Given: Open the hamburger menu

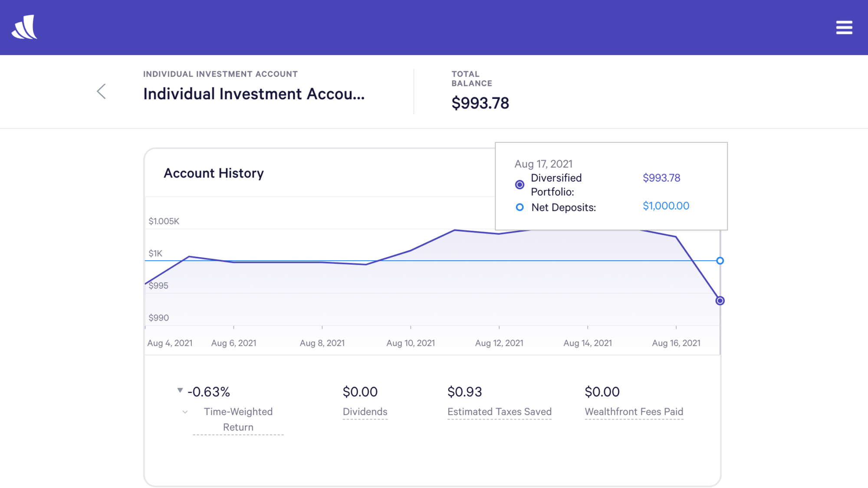Looking at the screenshot, I should [x=844, y=27].
